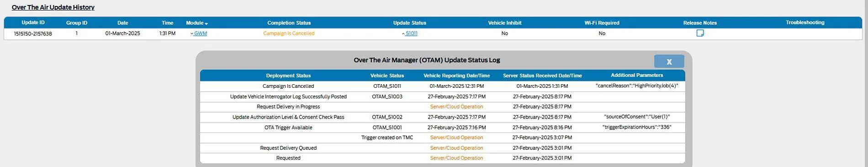The image size is (868, 167).
Task: Select the OTAM Update Status Log title
Action: 427,60
